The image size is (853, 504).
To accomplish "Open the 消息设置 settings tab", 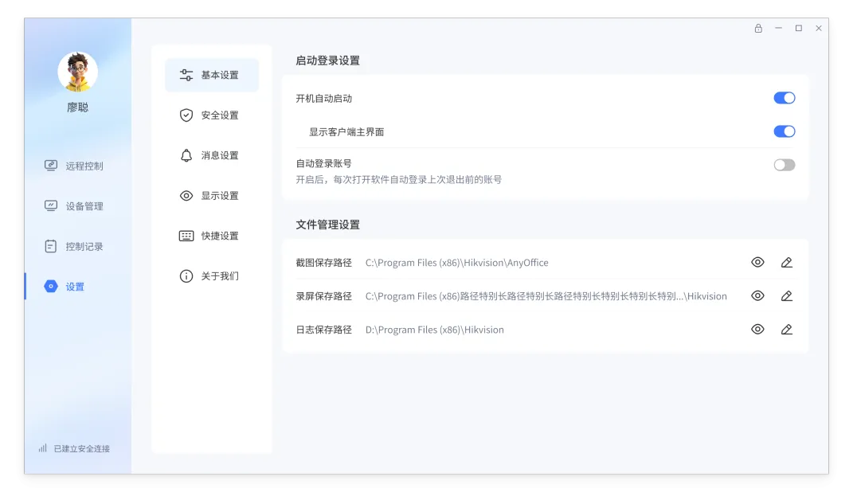I will [211, 155].
